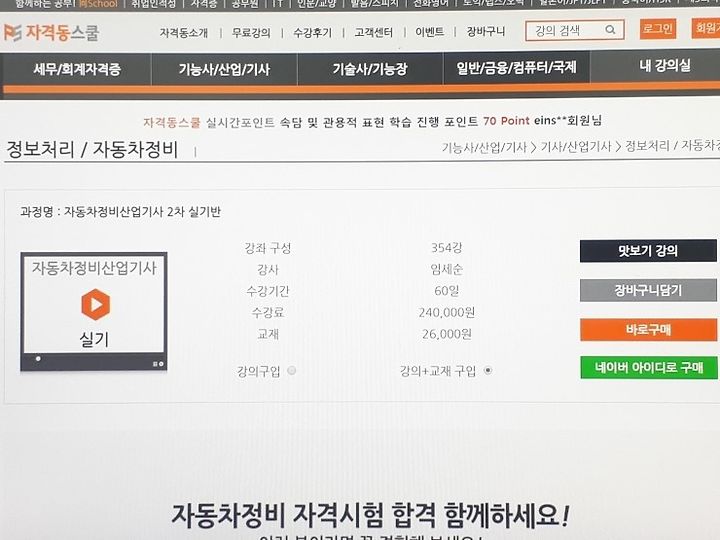Open the 자격동소개 link
The height and width of the screenshot is (540, 720).
[184, 33]
